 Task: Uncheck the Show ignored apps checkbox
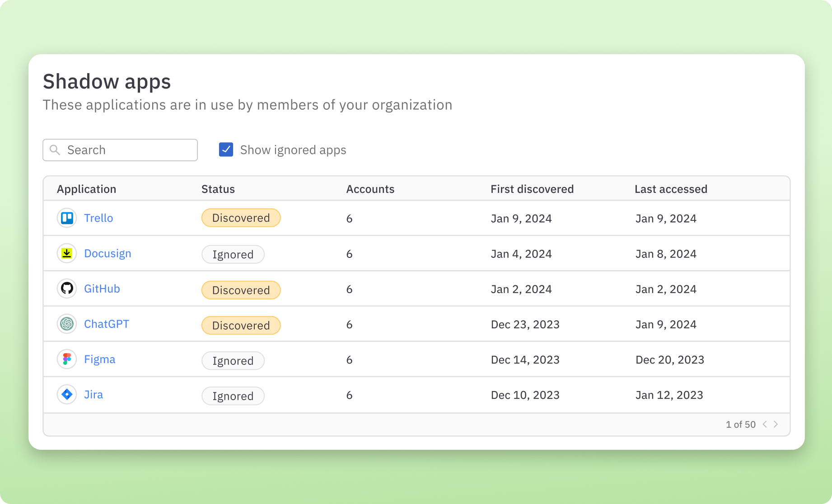point(226,149)
